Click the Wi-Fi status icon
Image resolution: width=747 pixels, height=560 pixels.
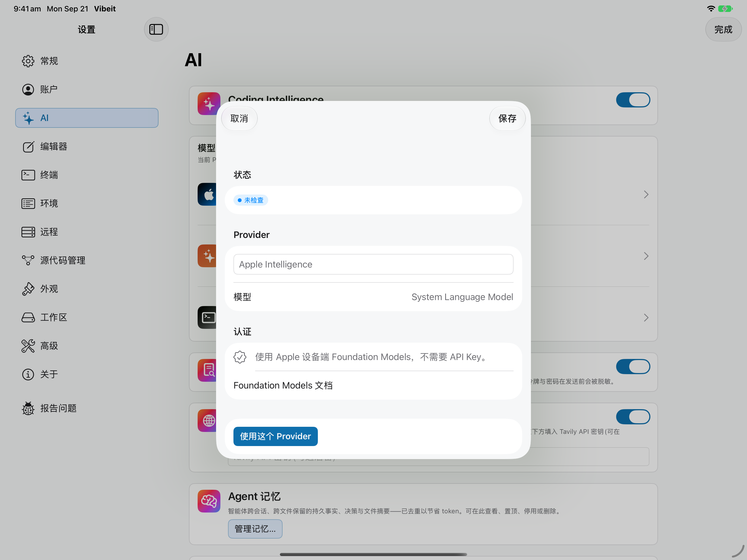[711, 9]
